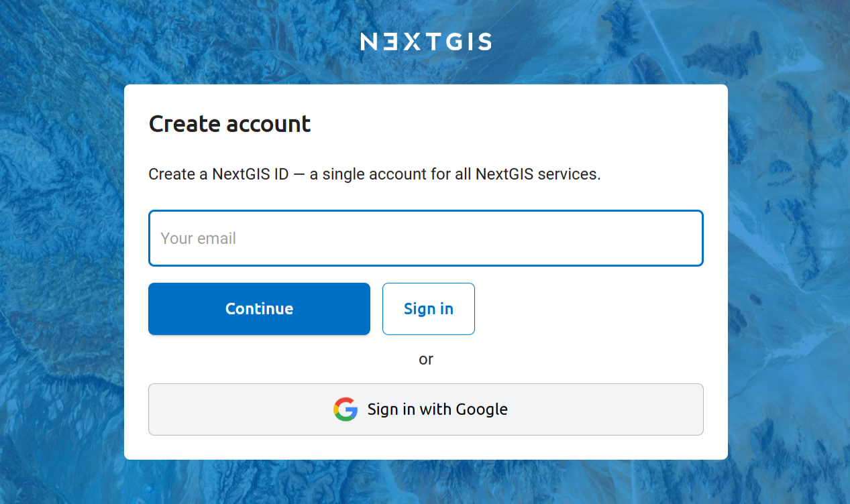Open the Sign in page
850x504 pixels.
point(429,308)
